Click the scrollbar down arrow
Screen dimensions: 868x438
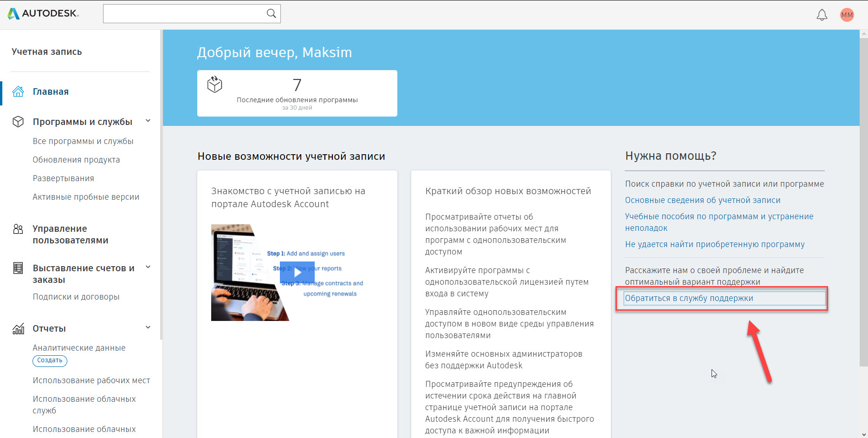[864, 434]
